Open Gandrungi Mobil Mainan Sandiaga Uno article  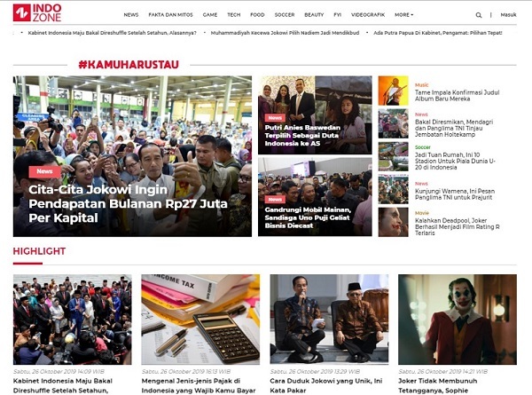[x=308, y=217]
